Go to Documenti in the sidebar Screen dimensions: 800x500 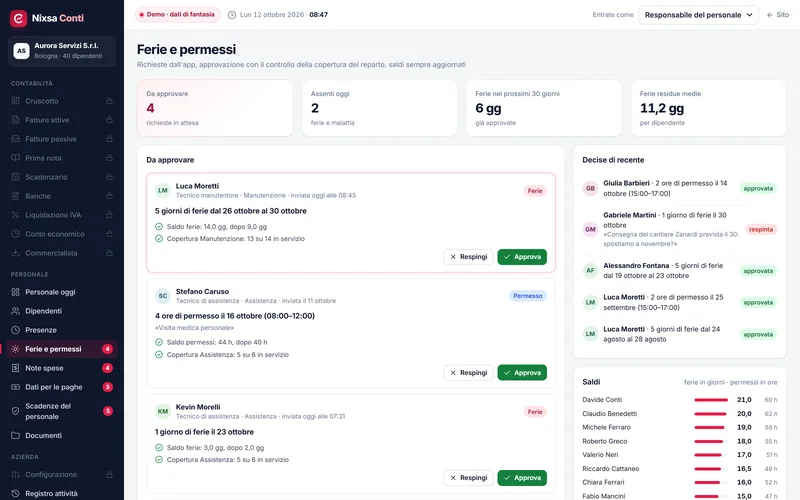pyautogui.click(x=62, y=435)
